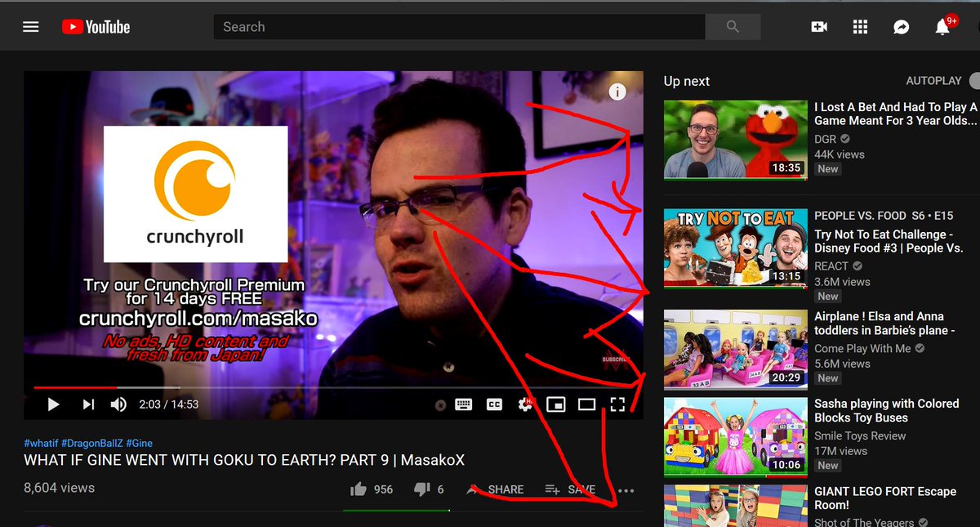This screenshot has width=980, height=527.
Task: Click the search magnifier button
Action: pyautogui.click(x=733, y=27)
